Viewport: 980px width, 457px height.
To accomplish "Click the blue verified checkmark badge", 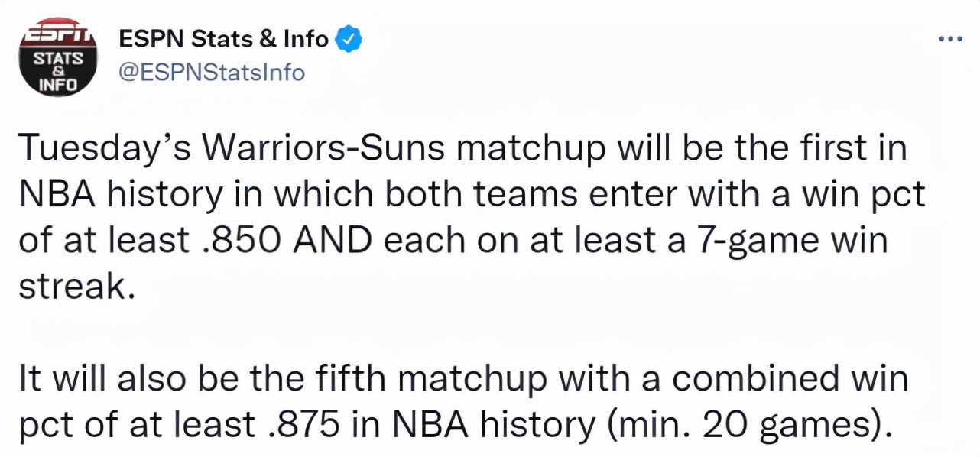I will [349, 38].
